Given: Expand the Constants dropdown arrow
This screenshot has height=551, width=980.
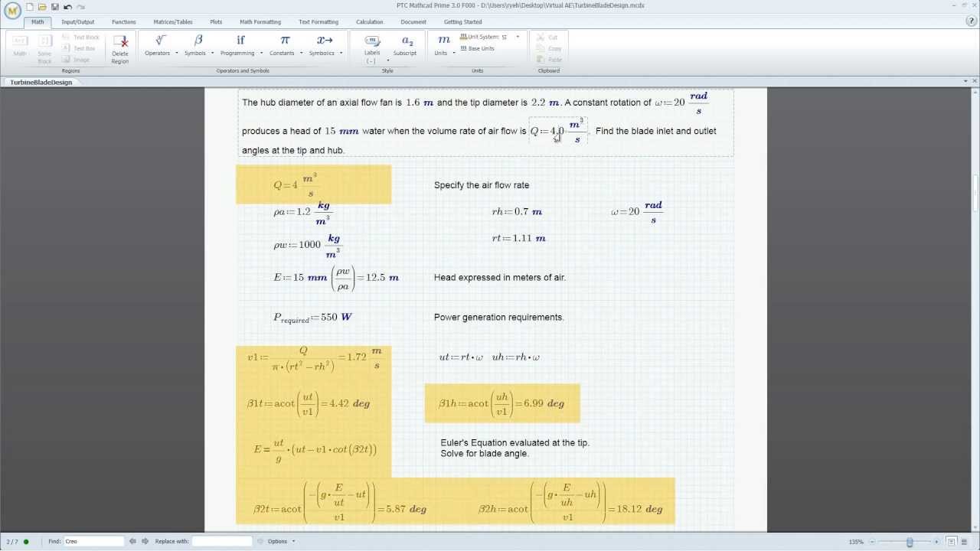Looking at the screenshot, I should (301, 53).
